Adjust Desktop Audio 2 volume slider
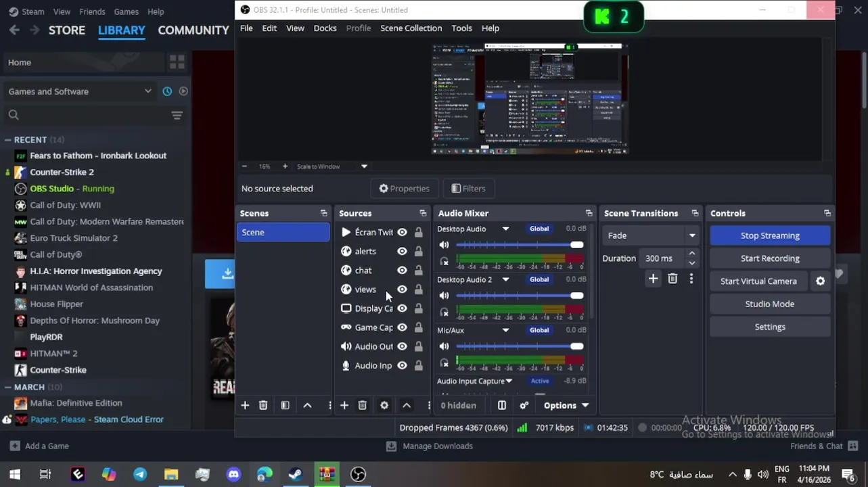The width and height of the screenshot is (868, 487). click(520, 296)
